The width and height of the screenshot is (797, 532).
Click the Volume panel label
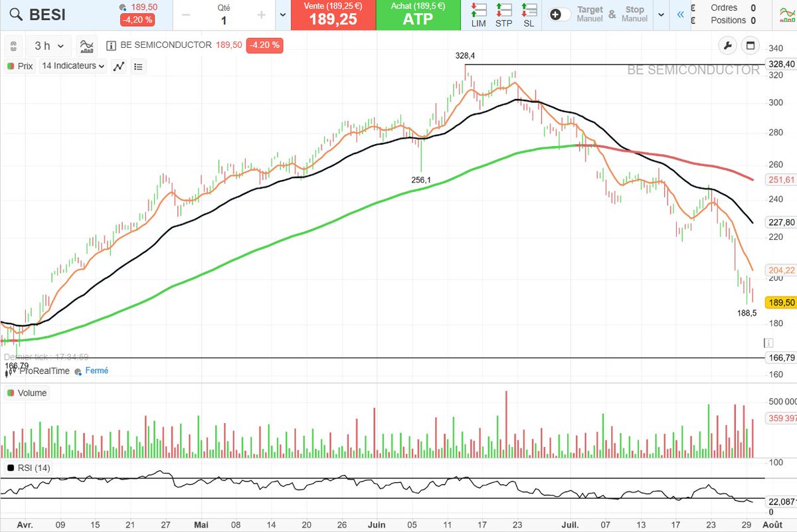27,393
